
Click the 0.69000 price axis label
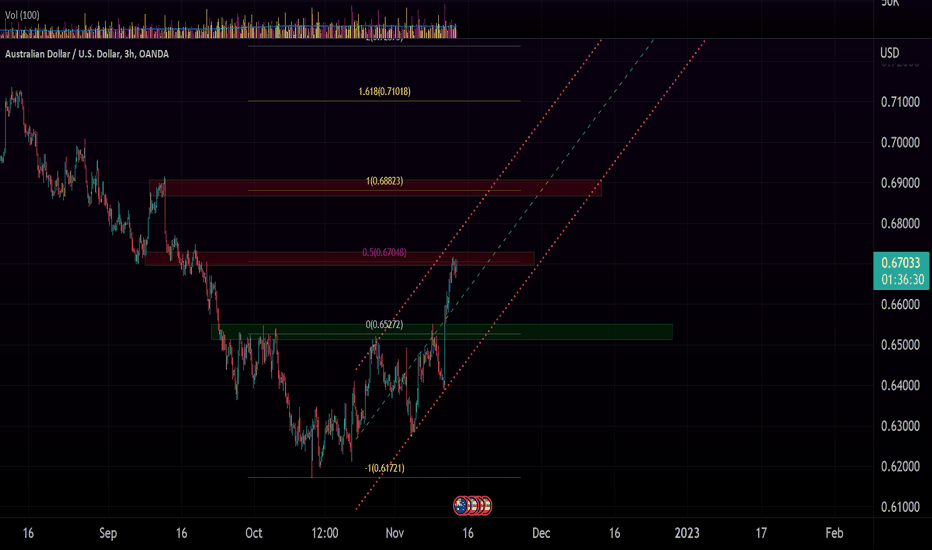pyautogui.click(x=900, y=183)
